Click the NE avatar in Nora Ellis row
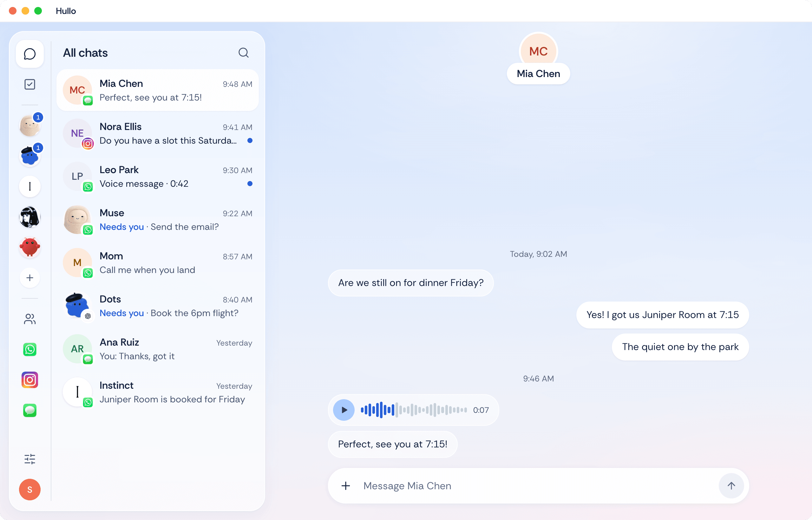 point(77,133)
